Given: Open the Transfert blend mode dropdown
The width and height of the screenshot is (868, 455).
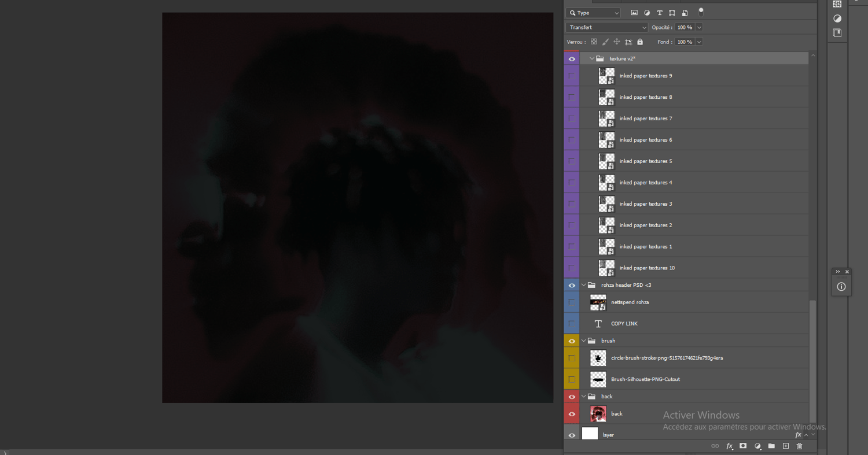Looking at the screenshot, I should 607,27.
